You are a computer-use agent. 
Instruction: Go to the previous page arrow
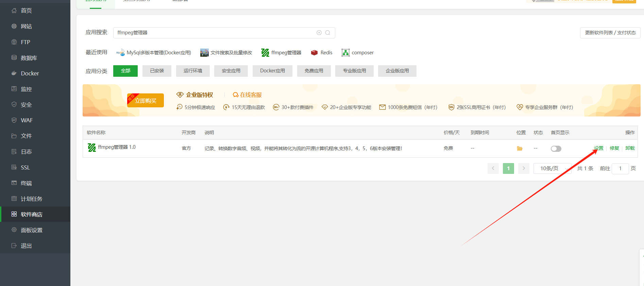pyautogui.click(x=493, y=168)
